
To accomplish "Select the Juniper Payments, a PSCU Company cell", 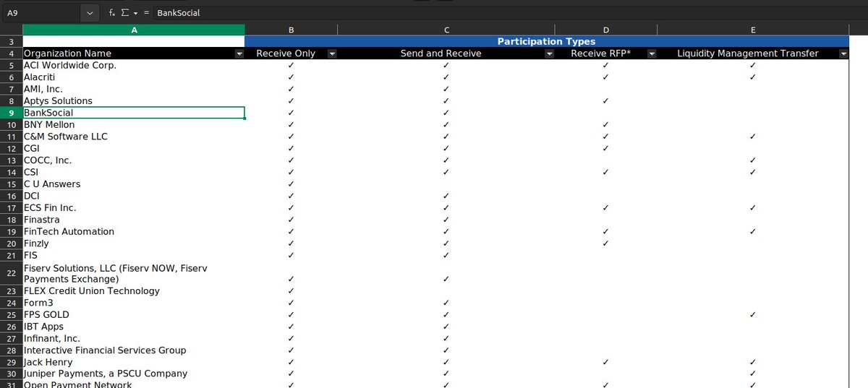I will (x=134, y=374).
